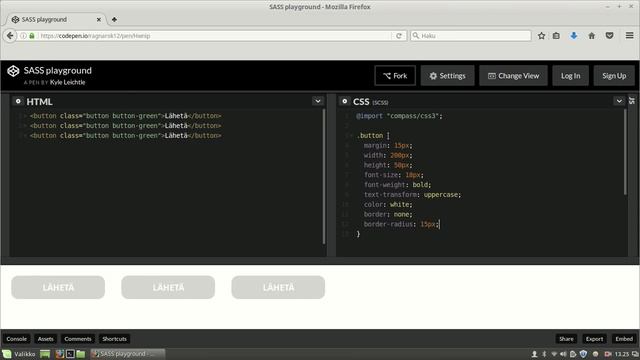Screen dimensions: 640x360
Task: Click the CSS panel scrollbar
Action: tap(625, 152)
